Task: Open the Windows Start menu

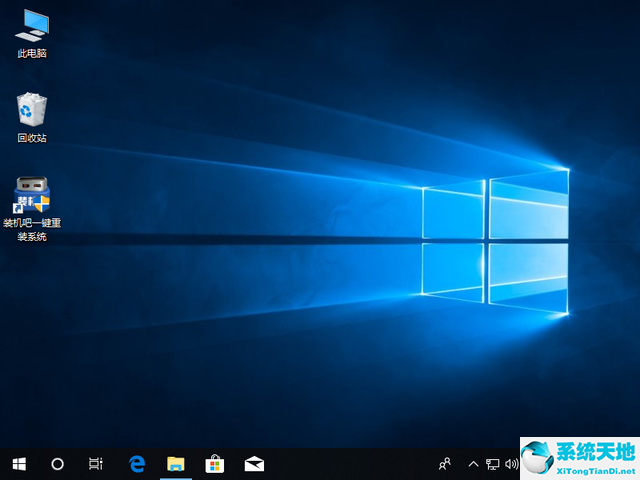Action: pyautogui.click(x=19, y=464)
